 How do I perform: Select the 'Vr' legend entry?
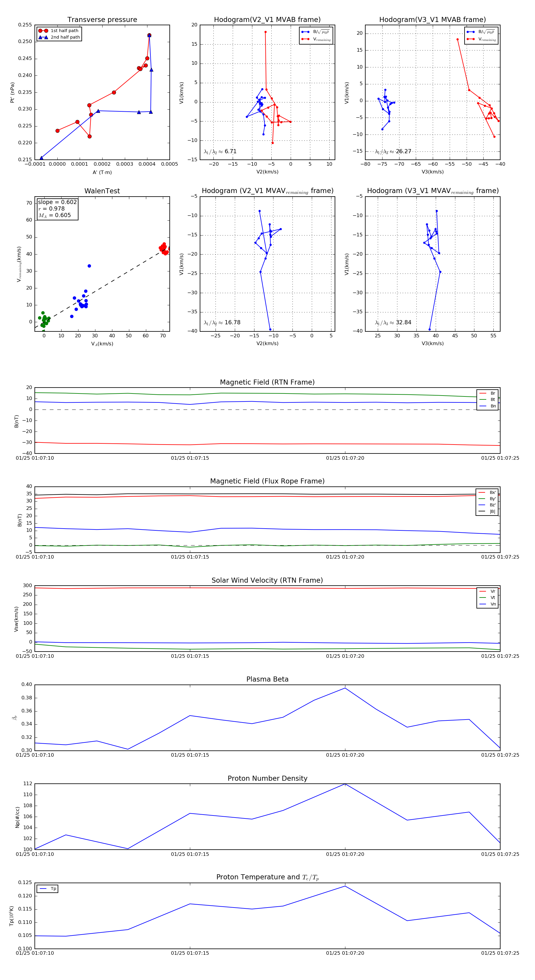pyautogui.click(x=487, y=592)
